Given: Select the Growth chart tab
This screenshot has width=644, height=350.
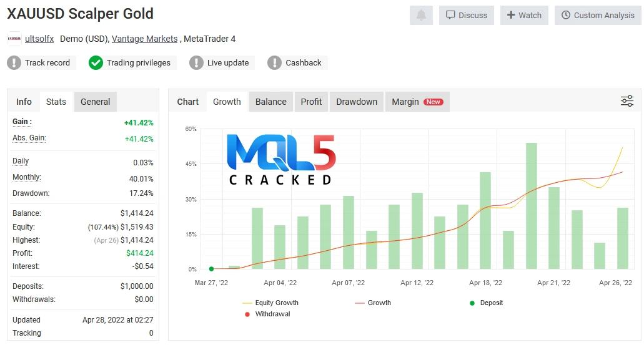Looking at the screenshot, I should click(x=227, y=102).
